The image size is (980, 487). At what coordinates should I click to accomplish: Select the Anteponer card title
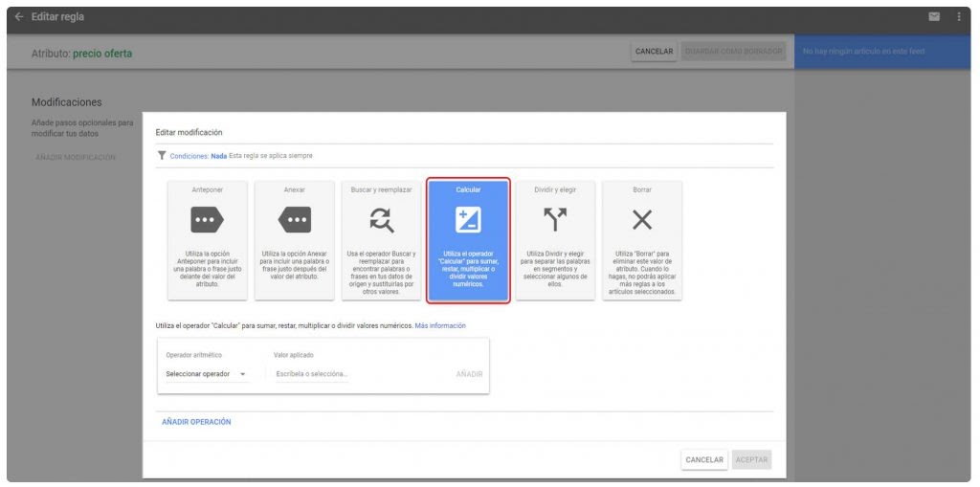207,189
